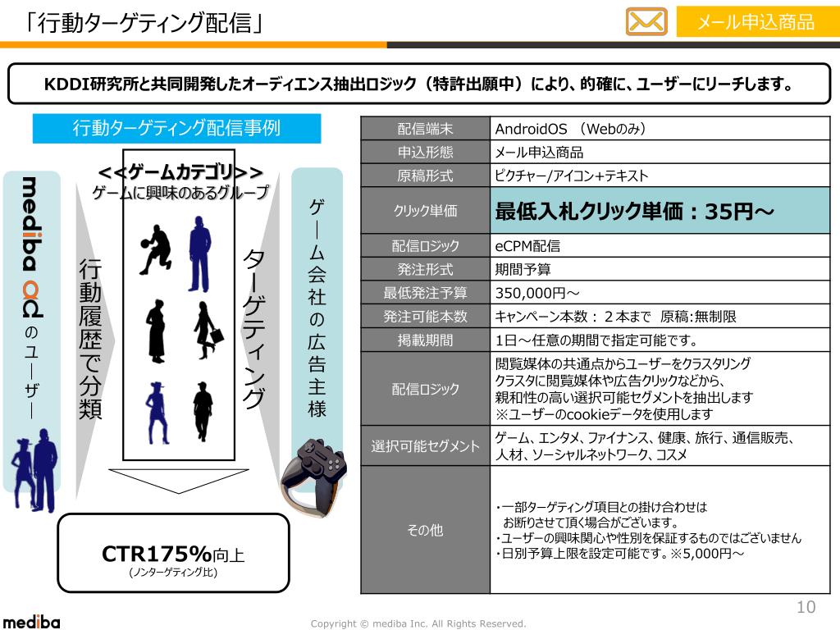Image resolution: width=840 pixels, height=630 pixels.
Task: Click the ピクチャー/アイコン+テキスト cell
Action: click(x=660, y=176)
